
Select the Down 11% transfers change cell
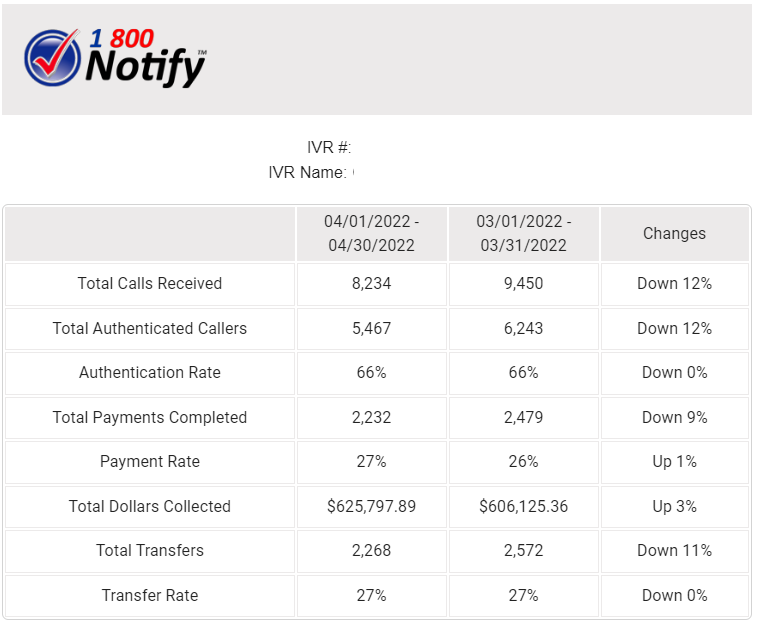(x=674, y=550)
